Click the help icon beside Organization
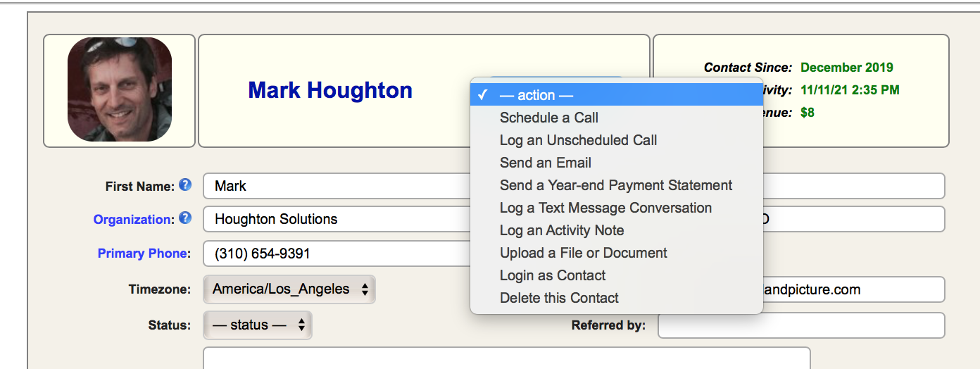The width and height of the screenshot is (980, 369). 185,218
